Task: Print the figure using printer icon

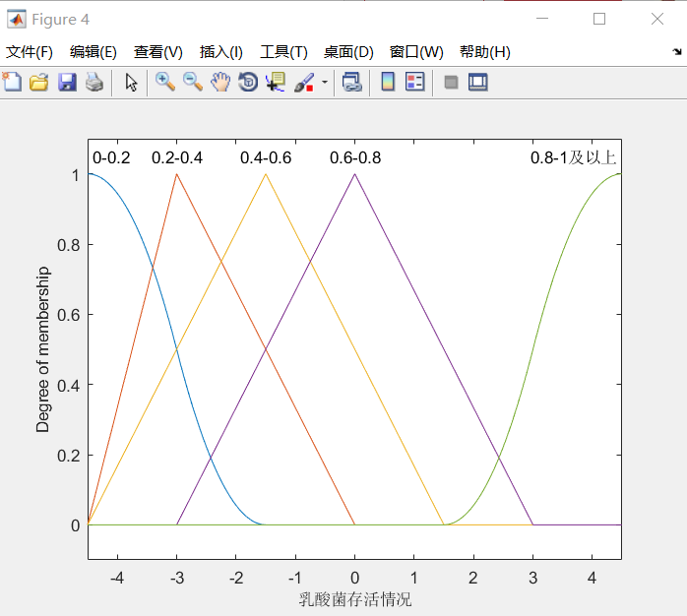Action: (x=94, y=82)
